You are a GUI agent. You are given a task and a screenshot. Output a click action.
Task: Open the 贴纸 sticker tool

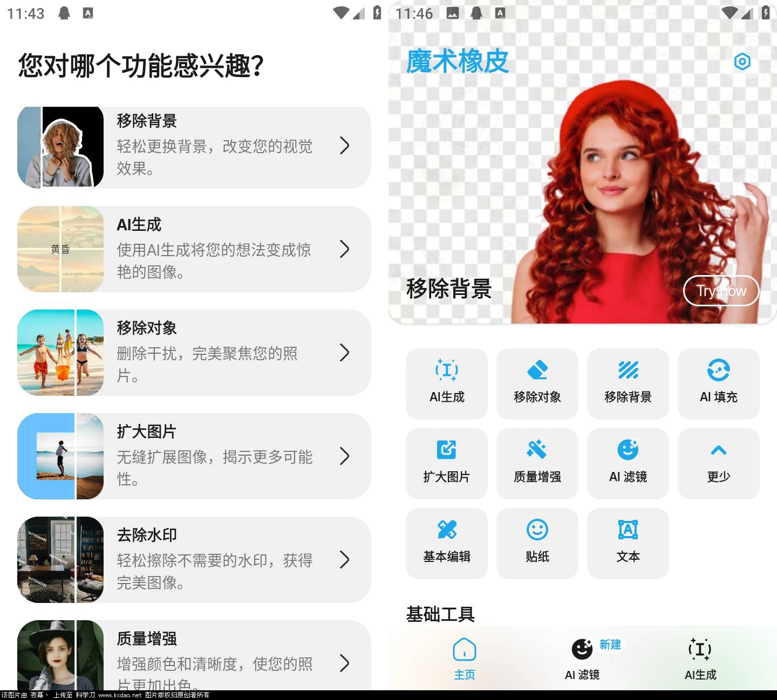tap(537, 543)
